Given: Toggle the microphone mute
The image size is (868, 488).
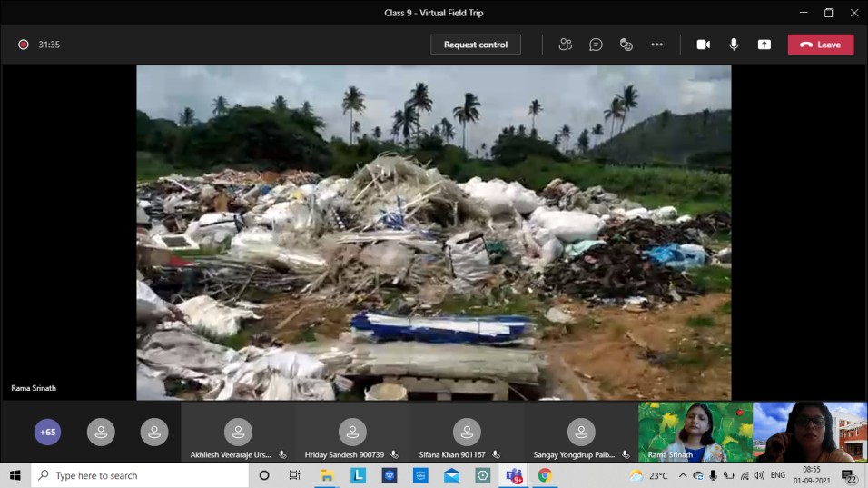Looking at the screenshot, I should 734,45.
